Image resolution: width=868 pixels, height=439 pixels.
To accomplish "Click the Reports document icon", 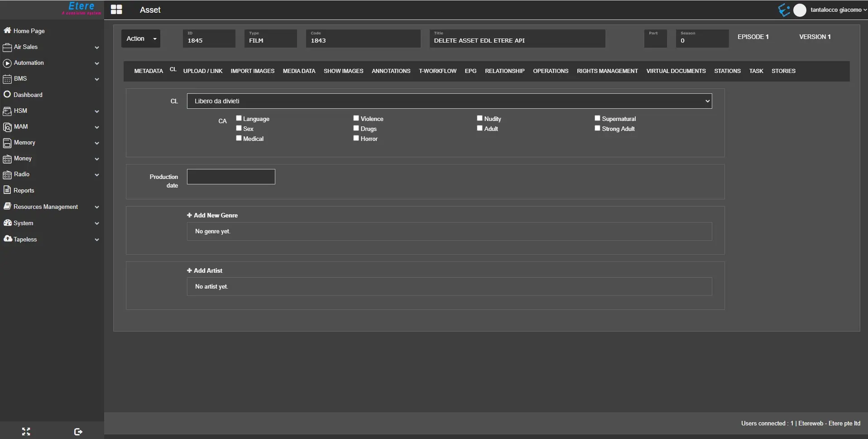I will click(7, 190).
